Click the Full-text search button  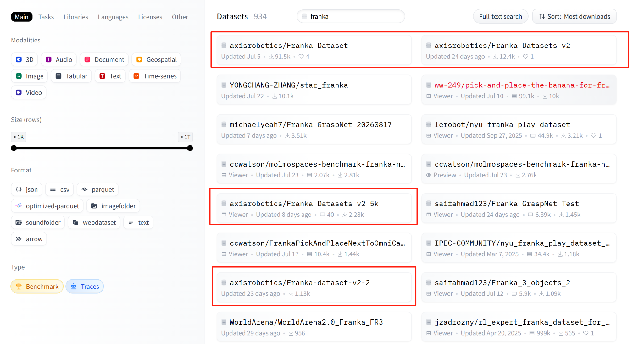500,16
